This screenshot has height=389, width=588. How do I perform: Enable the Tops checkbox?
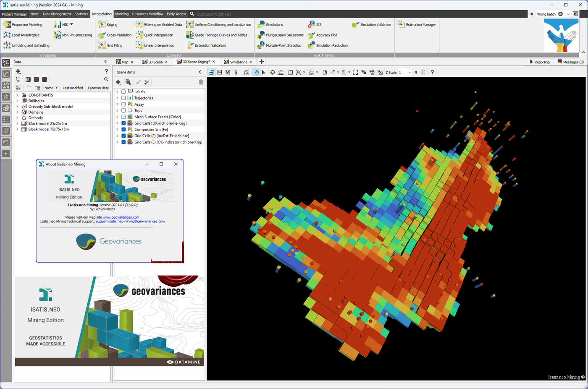pyautogui.click(x=123, y=110)
